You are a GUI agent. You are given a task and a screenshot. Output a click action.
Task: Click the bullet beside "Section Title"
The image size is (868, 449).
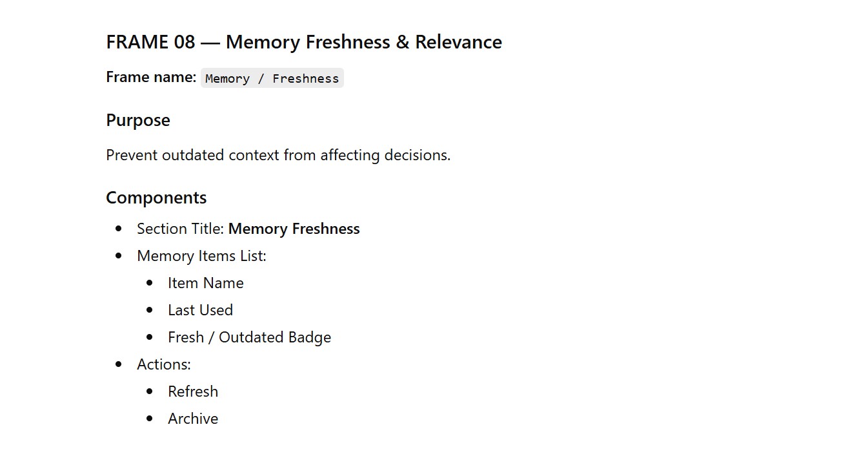pos(118,229)
